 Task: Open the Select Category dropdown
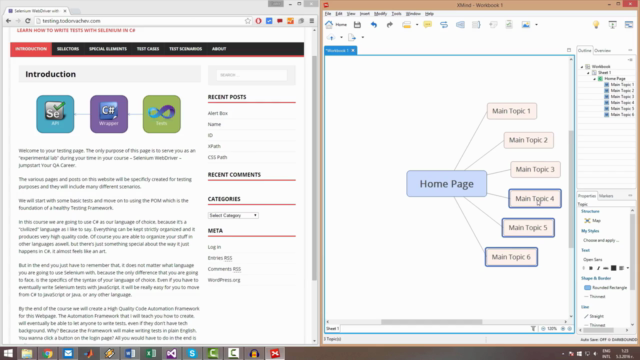[x=233, y=215]
